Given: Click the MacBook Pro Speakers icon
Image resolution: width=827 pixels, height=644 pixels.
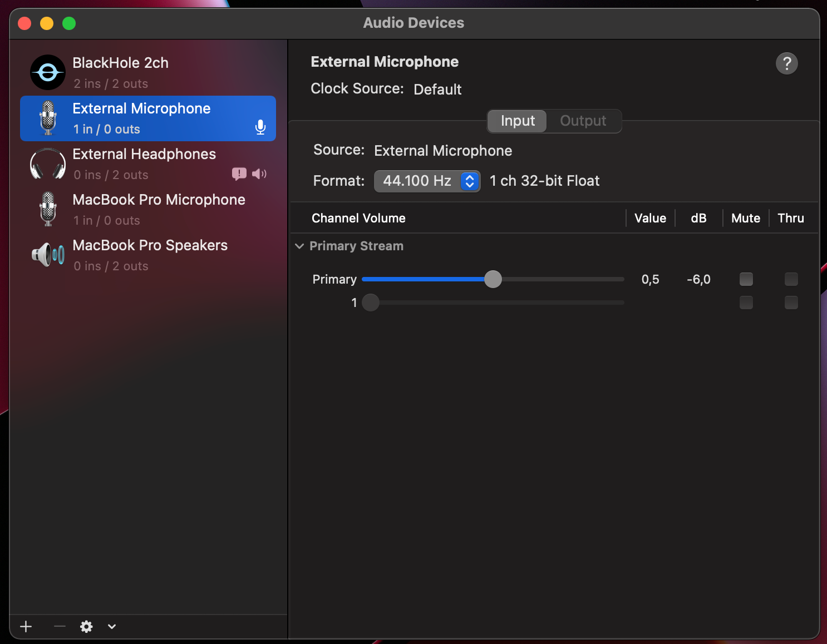Looking at the screenshot, I should coord(48,255).
